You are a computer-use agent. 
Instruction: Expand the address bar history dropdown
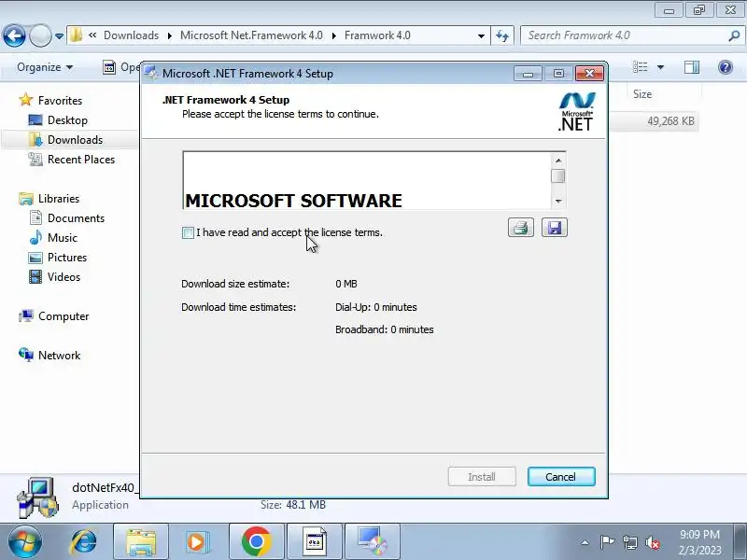(x=481, y=35)
